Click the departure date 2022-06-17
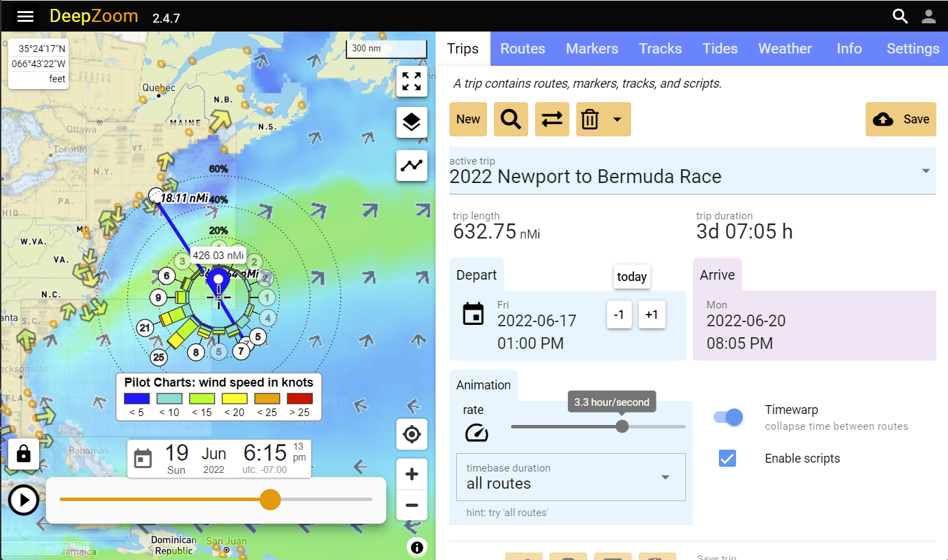Image resolution: width=948 pixels, height=560 pixels. [x=537, y=321]
